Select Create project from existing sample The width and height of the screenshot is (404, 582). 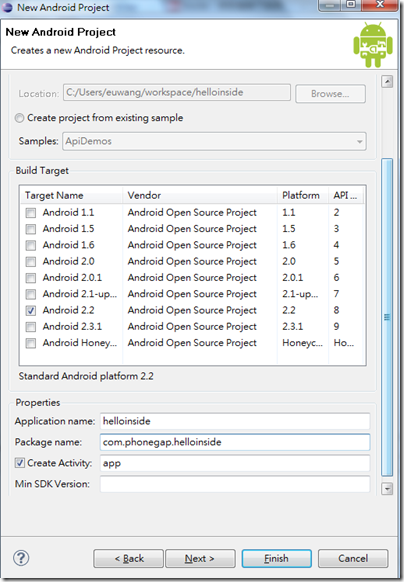tap(19, 118)
